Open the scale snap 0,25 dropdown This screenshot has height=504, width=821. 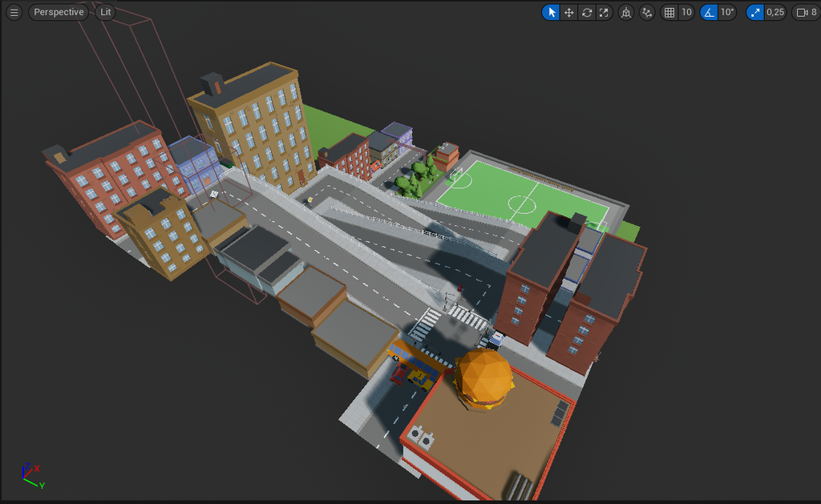point(775,12)
